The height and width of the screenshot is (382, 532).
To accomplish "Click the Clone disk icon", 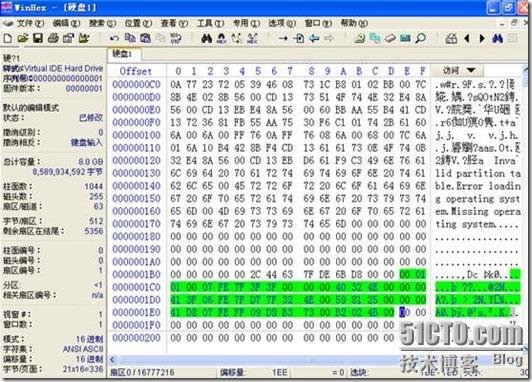I will 375,38.
